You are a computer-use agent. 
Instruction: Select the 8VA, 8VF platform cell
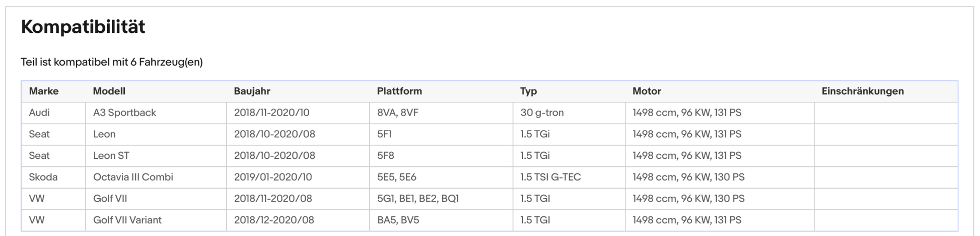(x=397, y=113)
